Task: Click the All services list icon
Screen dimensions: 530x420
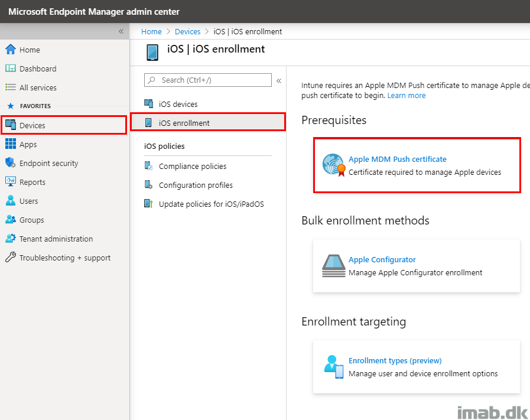Action: (x=11, y=87)
